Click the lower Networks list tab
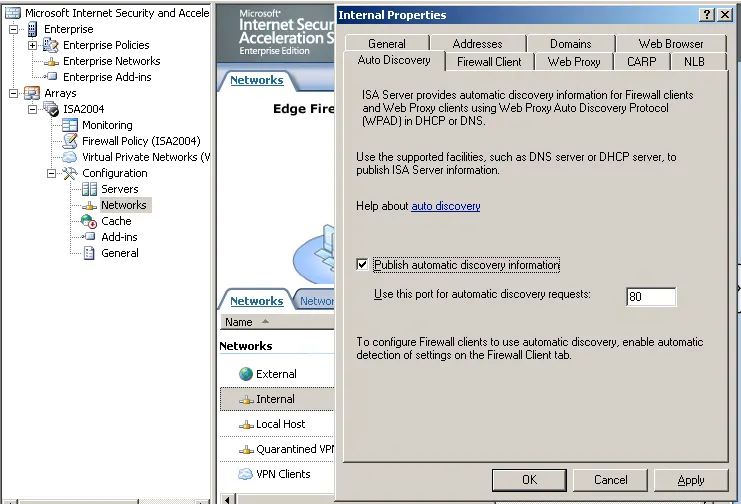The height and width of the screenshot is (504, 741). [x=257, y=301]
